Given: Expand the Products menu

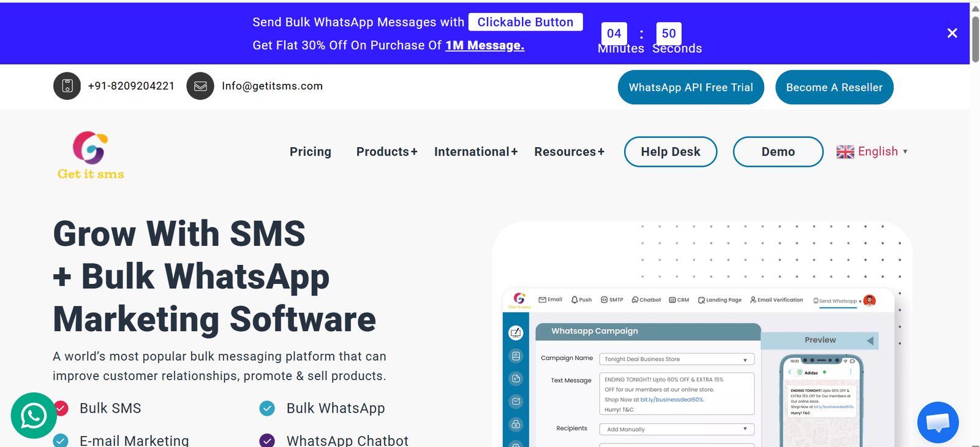Looking at the screenshot, I should [387, 151].
